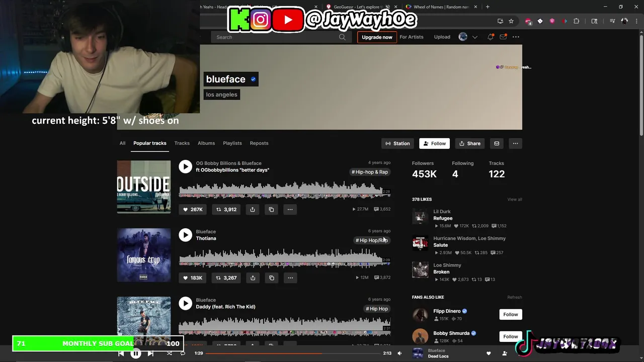Open more options for Thotiana track
The height and width of the screenshot is (362, 644).
coord(290,278)
